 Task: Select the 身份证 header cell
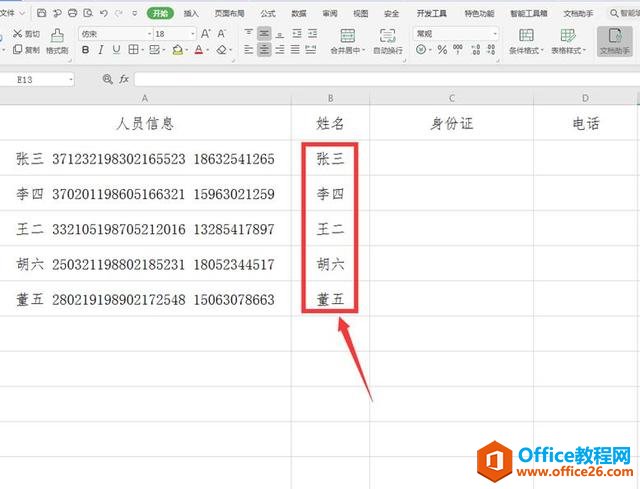click(x=452, y=123)
